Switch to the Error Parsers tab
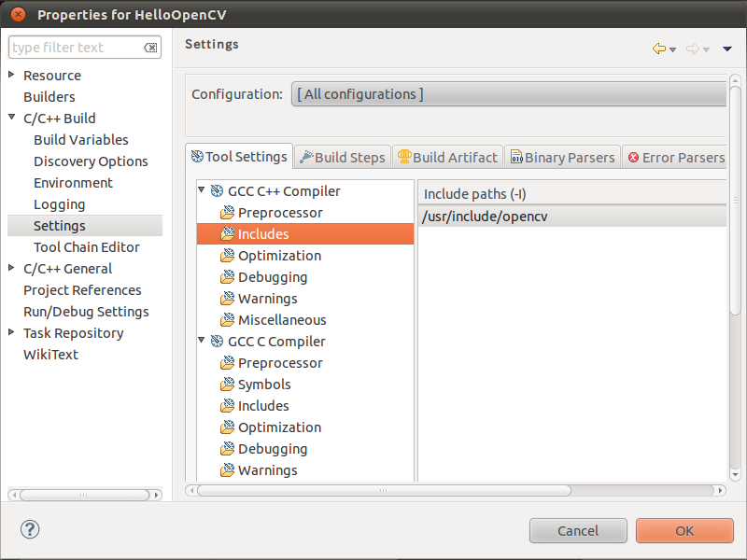Screen dimensions: 747x560 pyautogui.click(x=675, y=157)
